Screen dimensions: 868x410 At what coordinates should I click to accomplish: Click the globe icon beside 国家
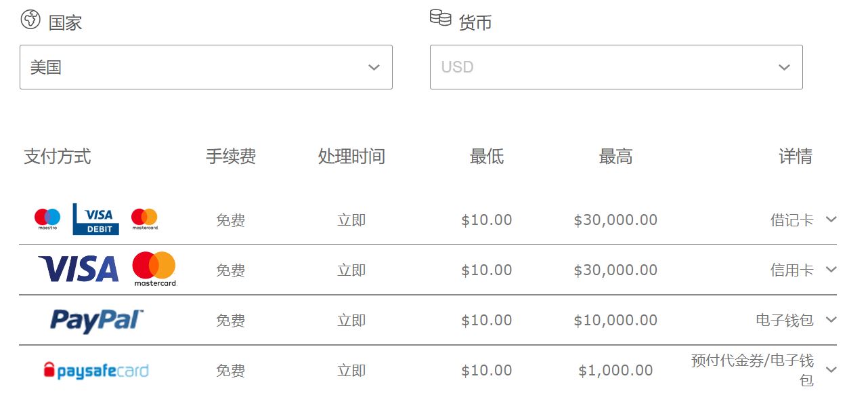click(x=30, y=20)
